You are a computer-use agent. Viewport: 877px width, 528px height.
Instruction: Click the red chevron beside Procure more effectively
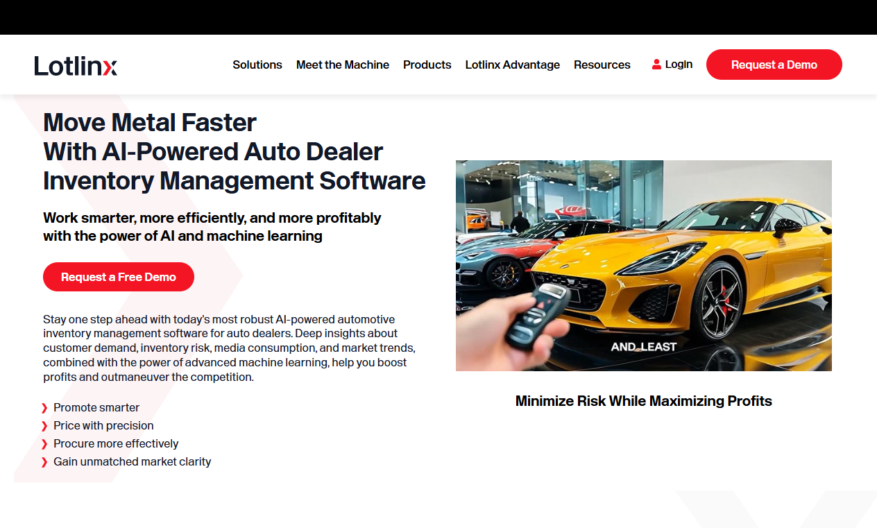click(x=44, y=444)
